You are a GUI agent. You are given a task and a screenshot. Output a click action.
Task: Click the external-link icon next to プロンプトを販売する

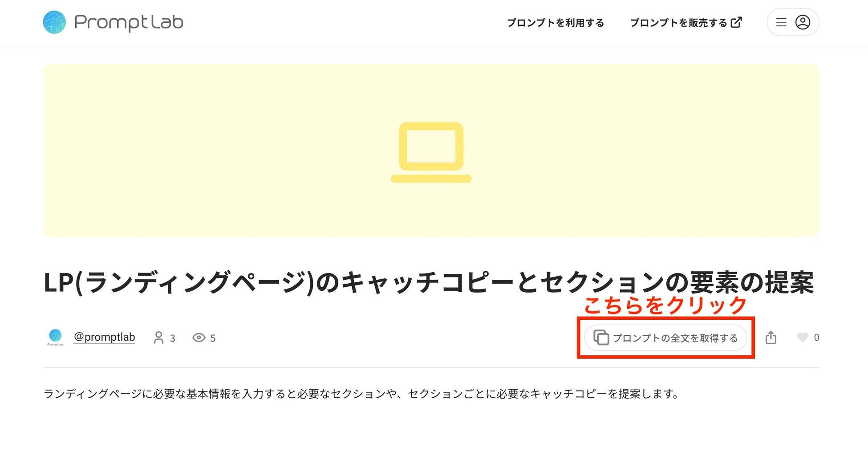737,22
